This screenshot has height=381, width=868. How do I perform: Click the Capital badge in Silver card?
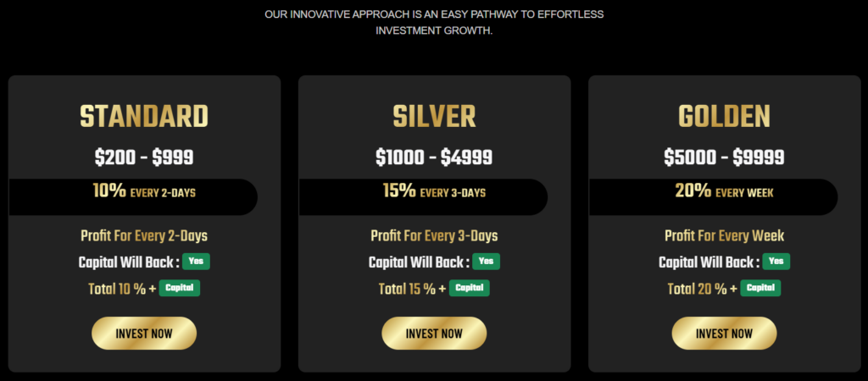[470, 288]
